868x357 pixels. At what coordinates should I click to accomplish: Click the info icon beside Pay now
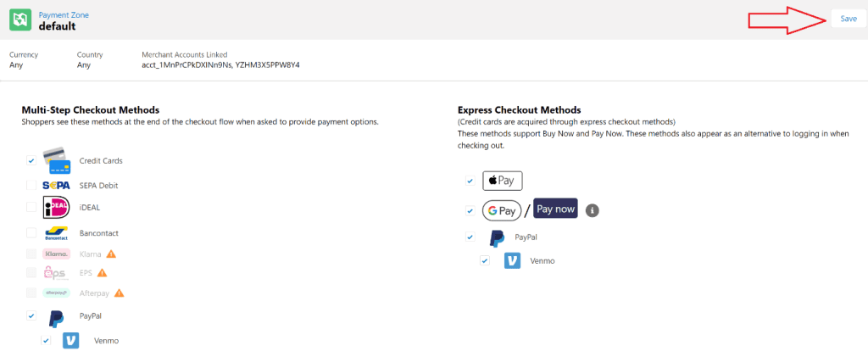click(x=593, y=210)
